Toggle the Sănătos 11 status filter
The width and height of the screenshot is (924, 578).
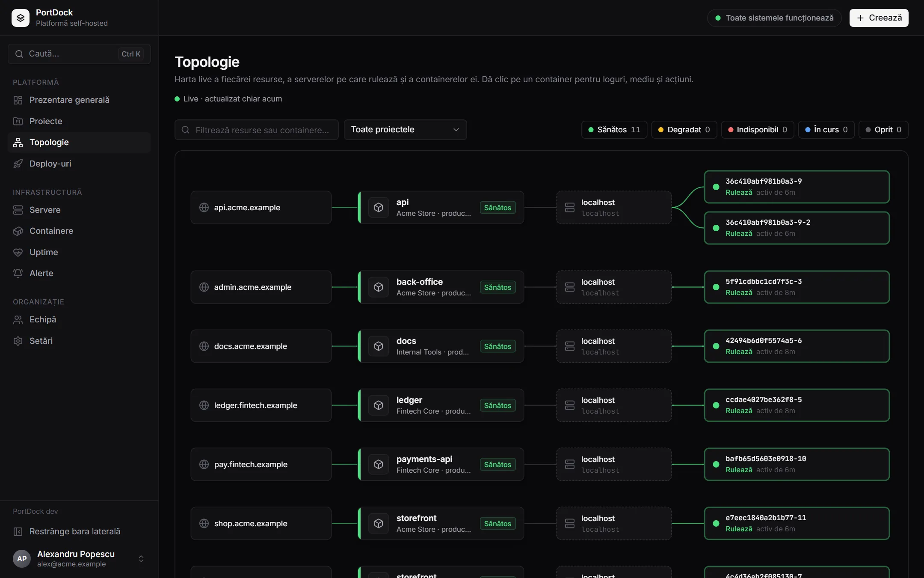614,130
